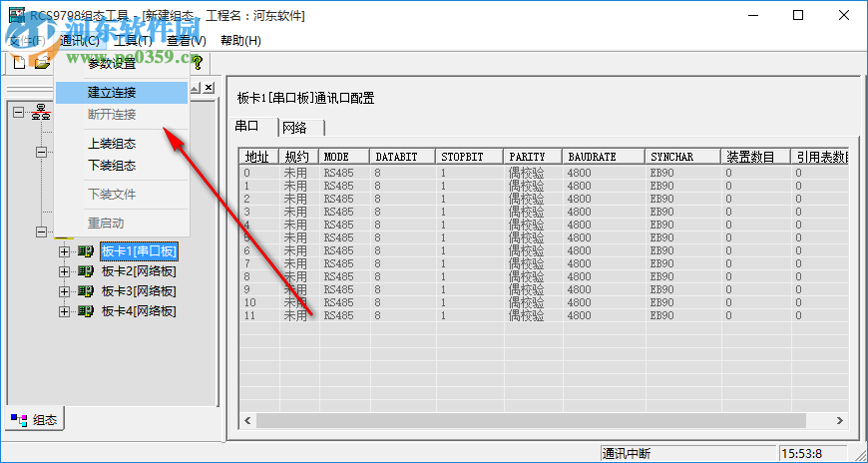868x463 pixels.
Task: Click the SYNCHAR column header
Action: (x=683, y=157)
